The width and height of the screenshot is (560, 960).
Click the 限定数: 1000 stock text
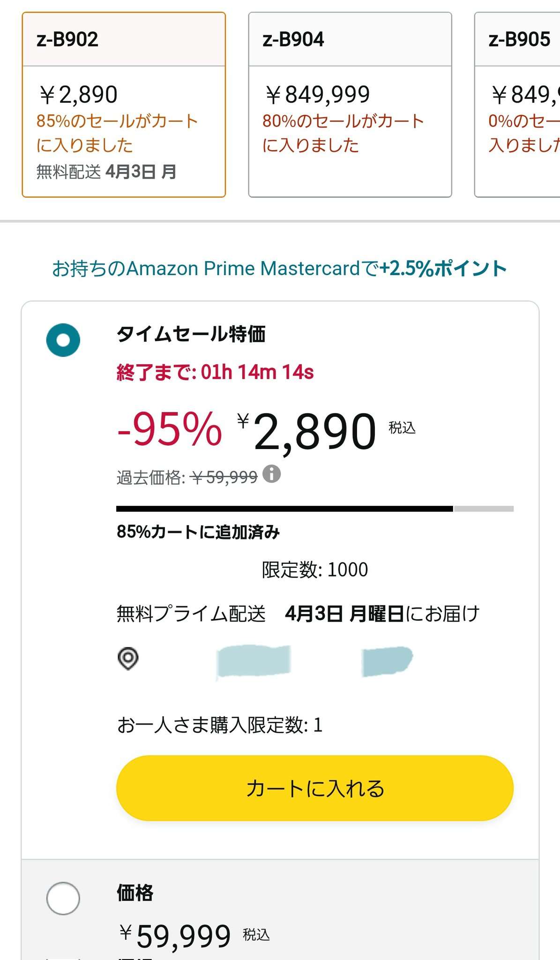[x=314, y=570]
